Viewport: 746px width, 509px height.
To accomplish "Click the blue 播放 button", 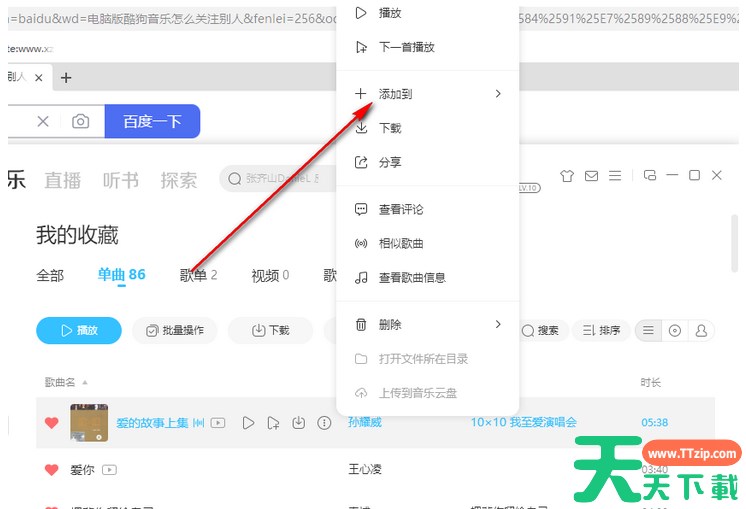I will click(x=79, y=331).
